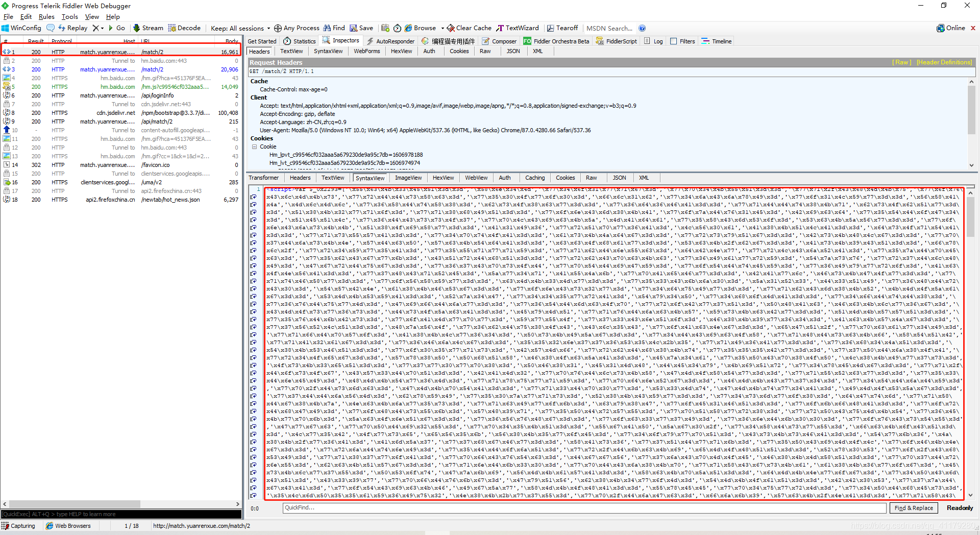Open Keep: All sessions dropdown
The height and width of the screenshot is (535, 980).
point(240,28)
